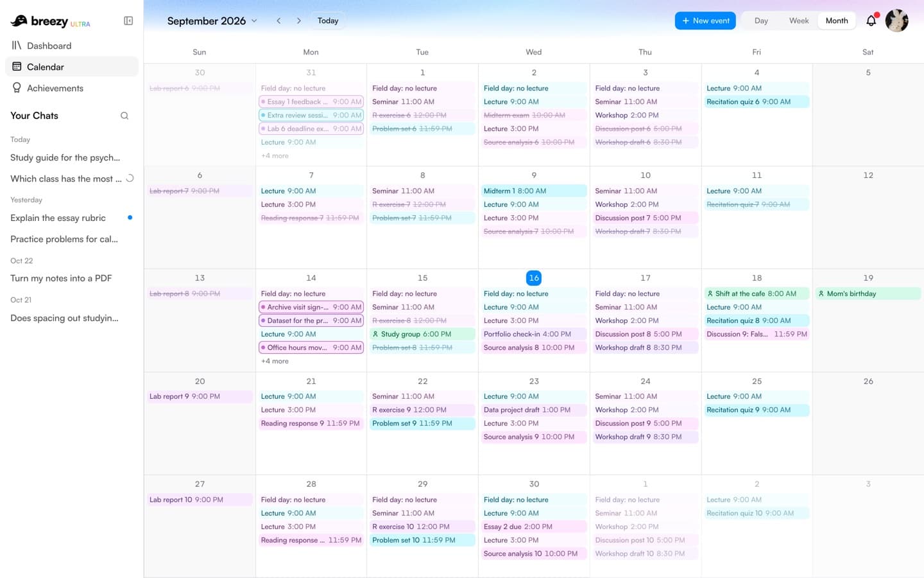Open 'Recitation quiz 6' event
Screen dimensions: 924x578
(757, 101)
